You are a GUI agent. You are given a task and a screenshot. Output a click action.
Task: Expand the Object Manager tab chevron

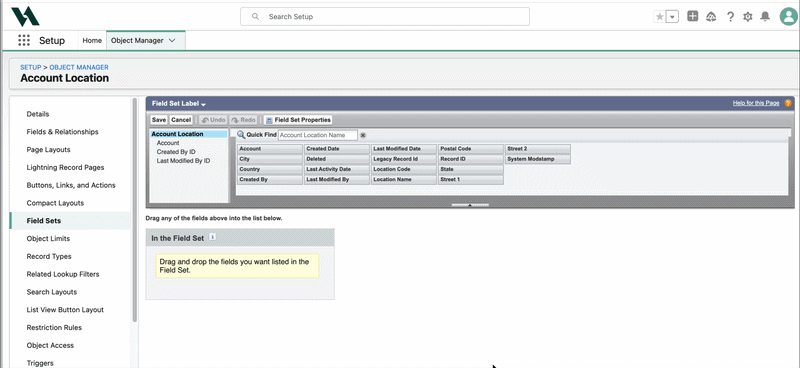172,40
